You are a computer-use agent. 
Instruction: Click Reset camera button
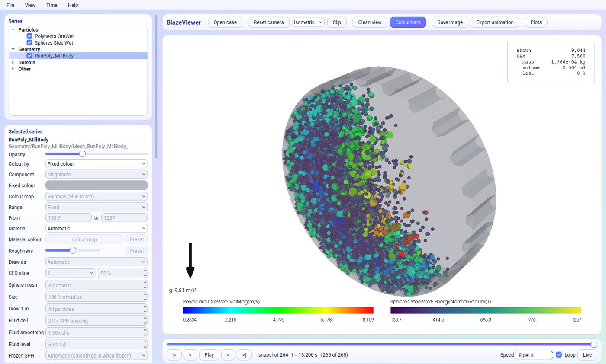(x=268, y=22)
